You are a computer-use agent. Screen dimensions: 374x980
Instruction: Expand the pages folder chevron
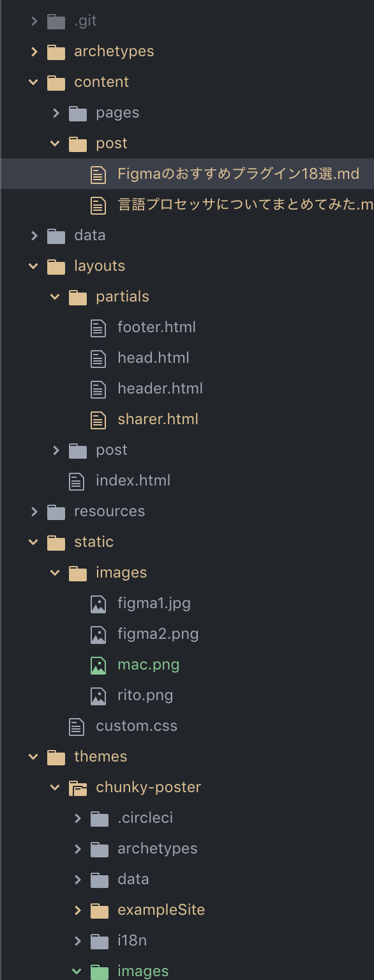point(56,113)
